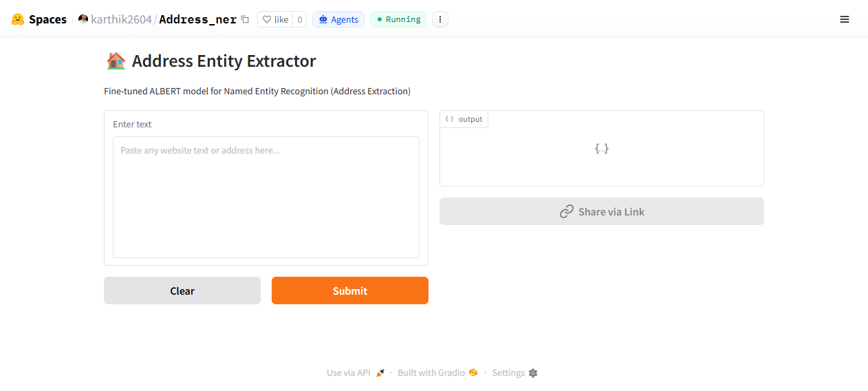Image resolution: width=868 pixels, height=391 pixels.
Task: Click the karthik2604 profile avatar
Action: tap(83, 19)
